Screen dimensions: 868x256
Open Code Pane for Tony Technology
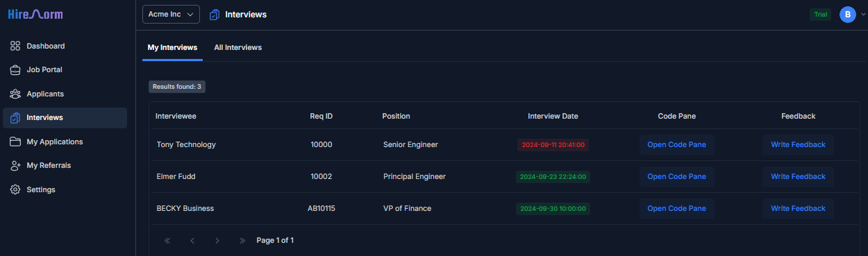[x=676, y=145]
